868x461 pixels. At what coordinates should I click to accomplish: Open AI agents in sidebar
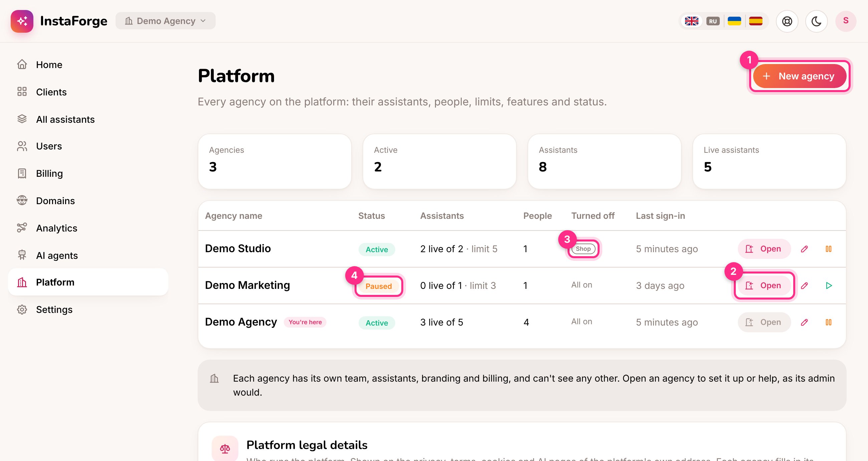[88, 255]
